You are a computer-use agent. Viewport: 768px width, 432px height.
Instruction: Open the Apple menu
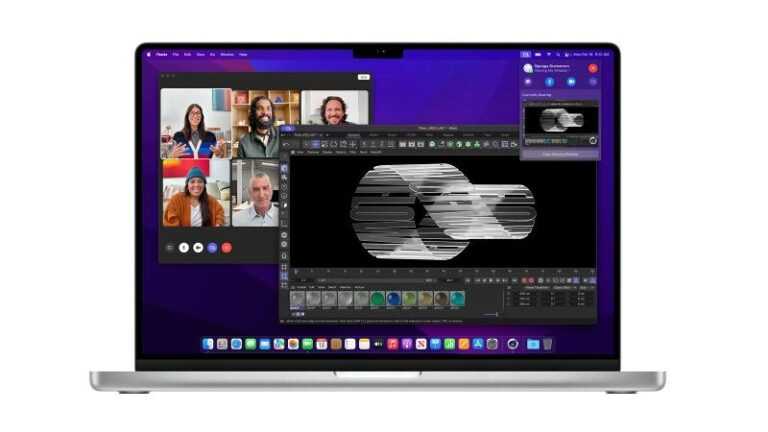coord(149,54)
